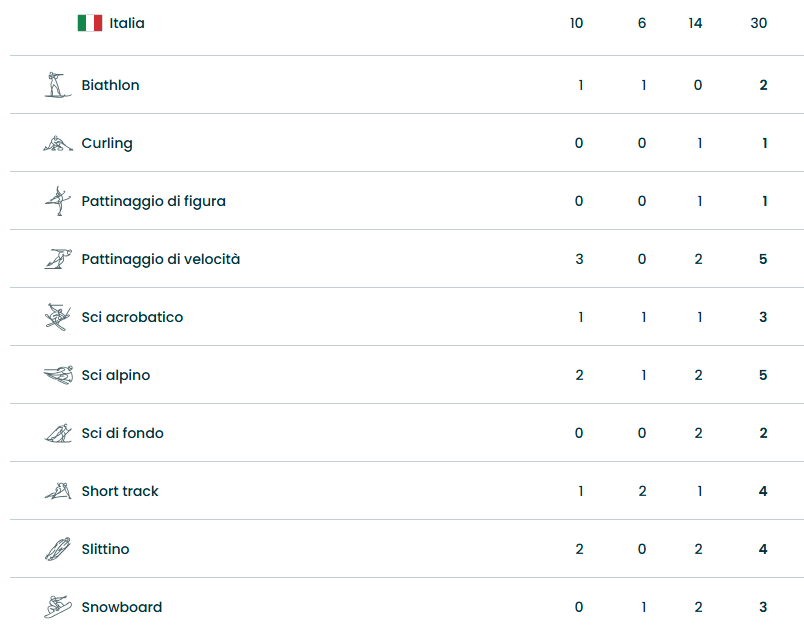Click the cross-country skiing pictogram
This screenshot has width=804, height=631.
pos(58,433)
